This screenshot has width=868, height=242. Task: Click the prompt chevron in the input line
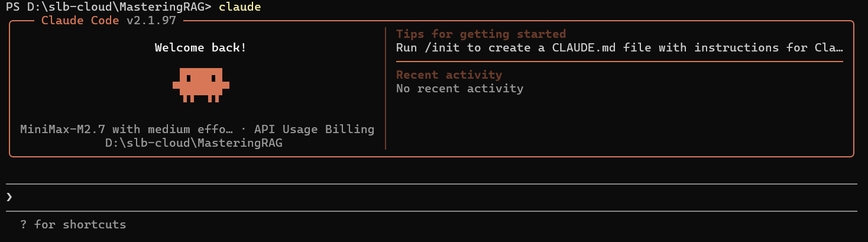(x=9, y=197)
